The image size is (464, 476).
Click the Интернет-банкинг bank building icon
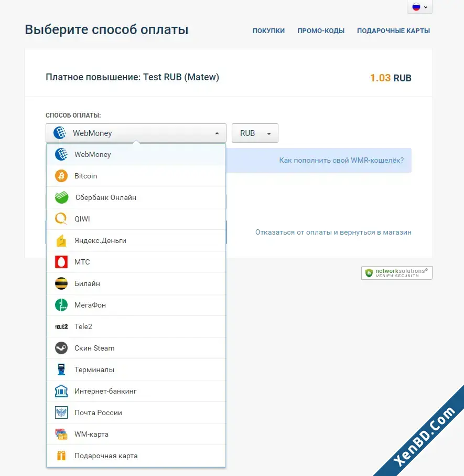point(61,391)
